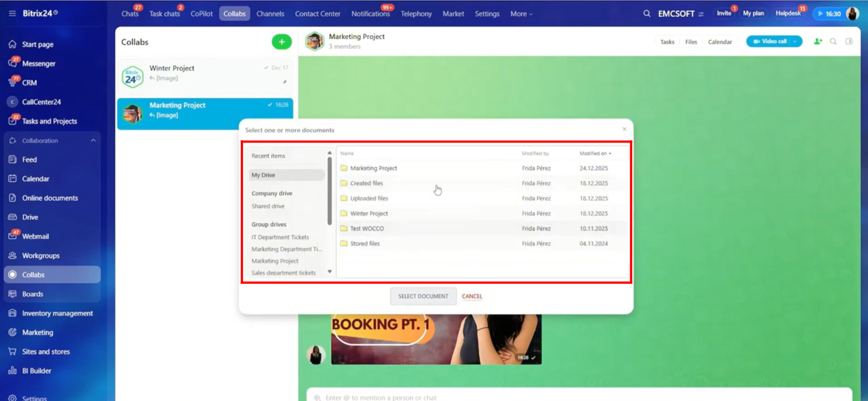Sort by Modified on column

point(594,153)
